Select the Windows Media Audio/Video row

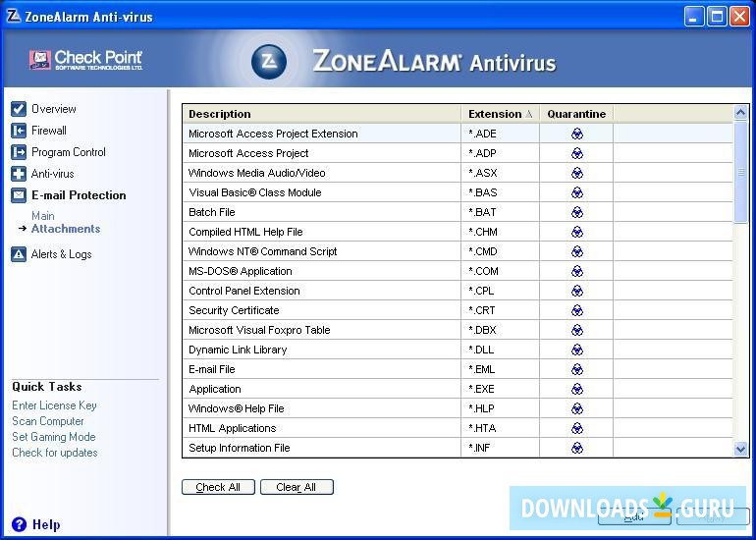click(458, 173)
